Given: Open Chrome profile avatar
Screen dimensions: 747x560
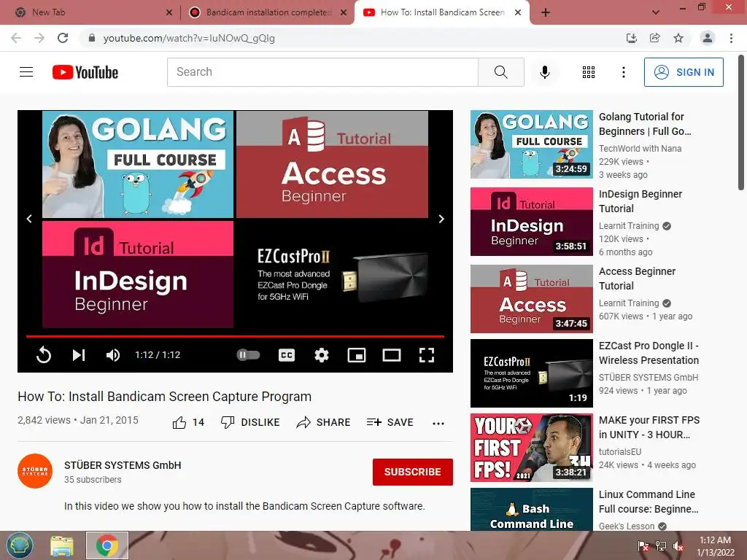Looking at the screenshot, I should [708, 38].
